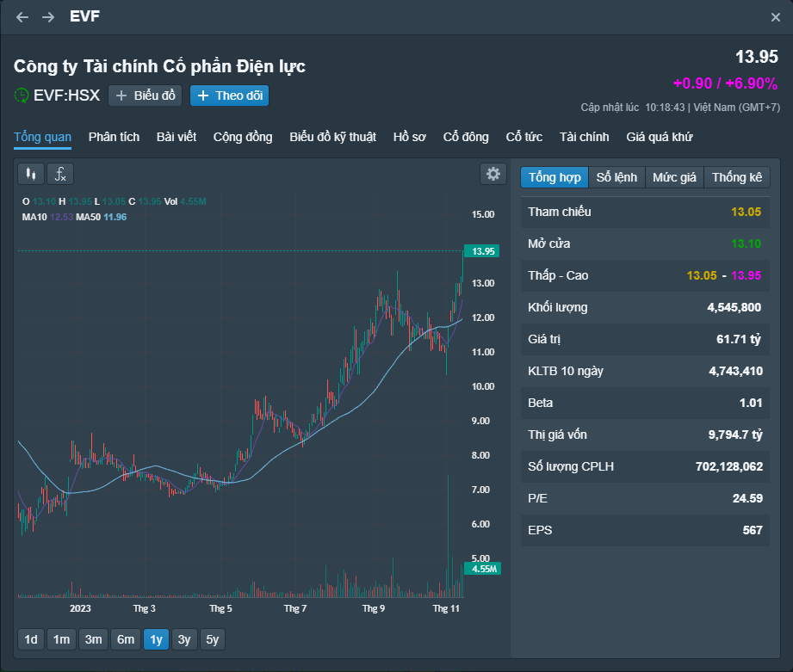Click the Beta value 1.01
This screenshot has width=793, height=672.
pyautogui.click(x=751, y=403)
